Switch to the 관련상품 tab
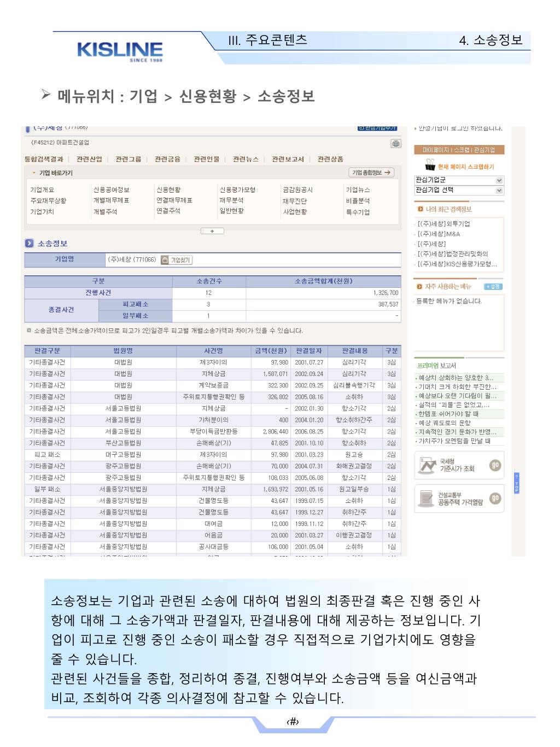This screenshot has width=560, height=747. [x=330, y=159]
